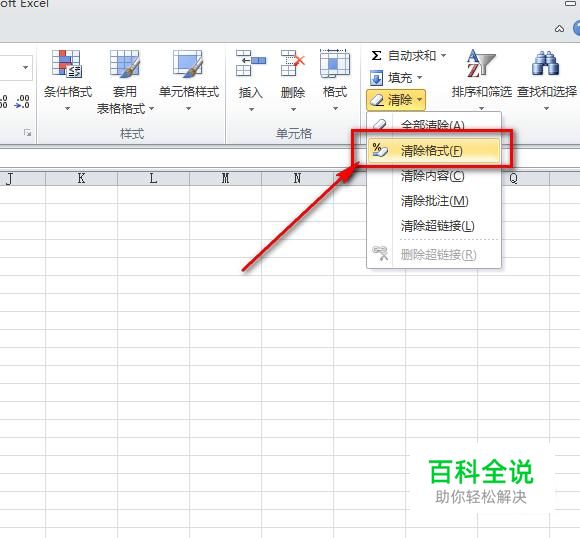Select column N header
Screen dimensions: 580x538
coord(297,178)
